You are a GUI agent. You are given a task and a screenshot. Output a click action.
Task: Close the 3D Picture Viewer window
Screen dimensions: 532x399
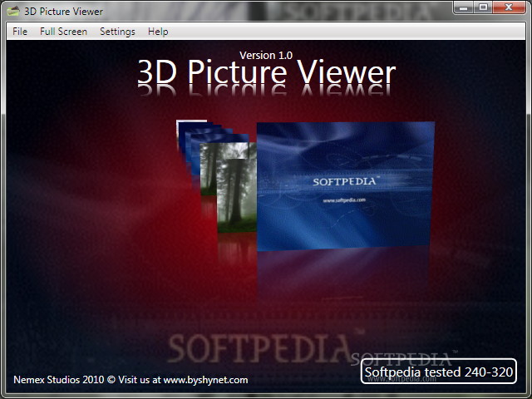509,7
